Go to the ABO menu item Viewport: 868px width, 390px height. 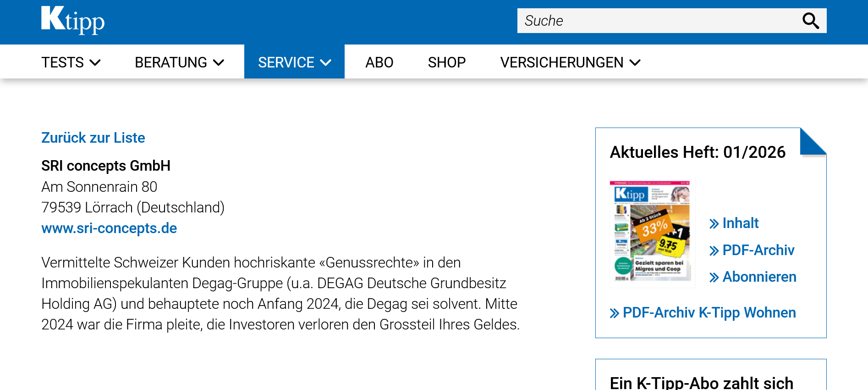[x=379, y=62]
